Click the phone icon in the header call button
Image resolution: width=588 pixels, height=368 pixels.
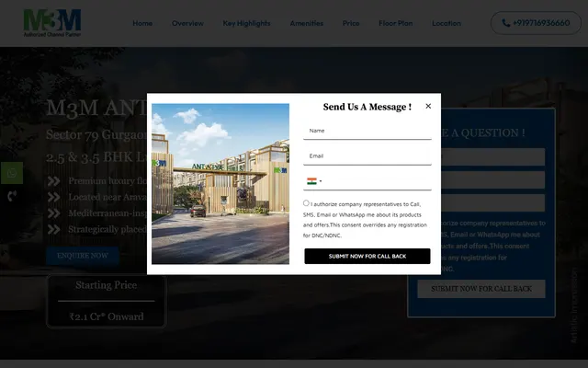coord(506,23)
